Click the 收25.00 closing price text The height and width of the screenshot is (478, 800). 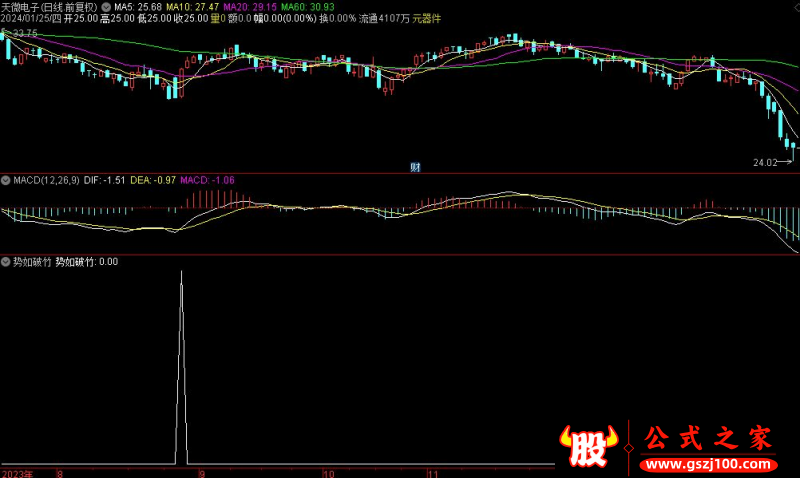pos(191,18)
